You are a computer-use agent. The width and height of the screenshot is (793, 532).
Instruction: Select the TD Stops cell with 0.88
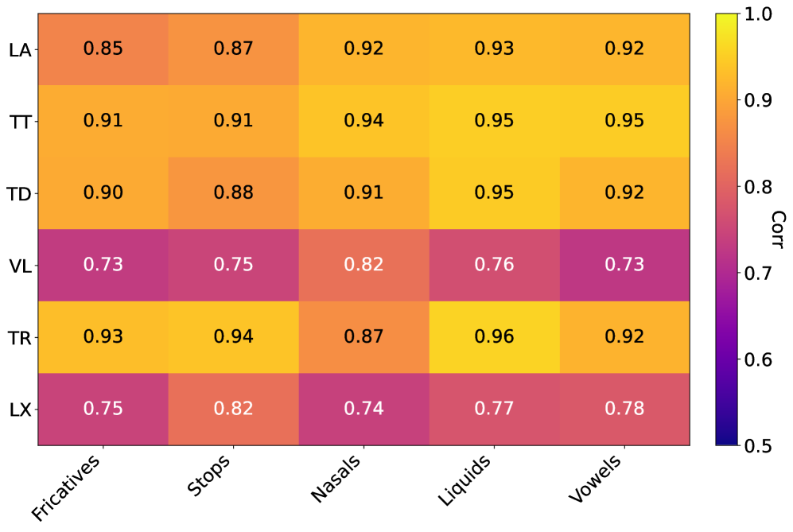(233, 192)
